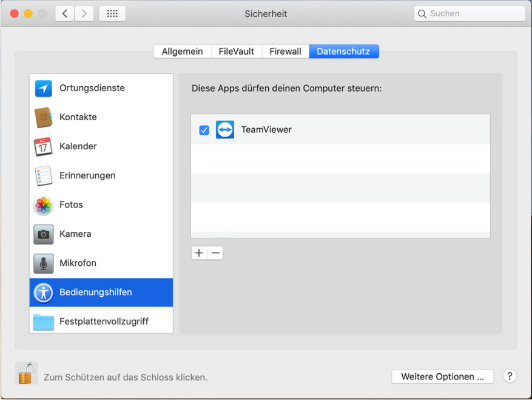Switch to the Firewall tab
The width and height of the screenshot is (532, 400).
[285, 52]
